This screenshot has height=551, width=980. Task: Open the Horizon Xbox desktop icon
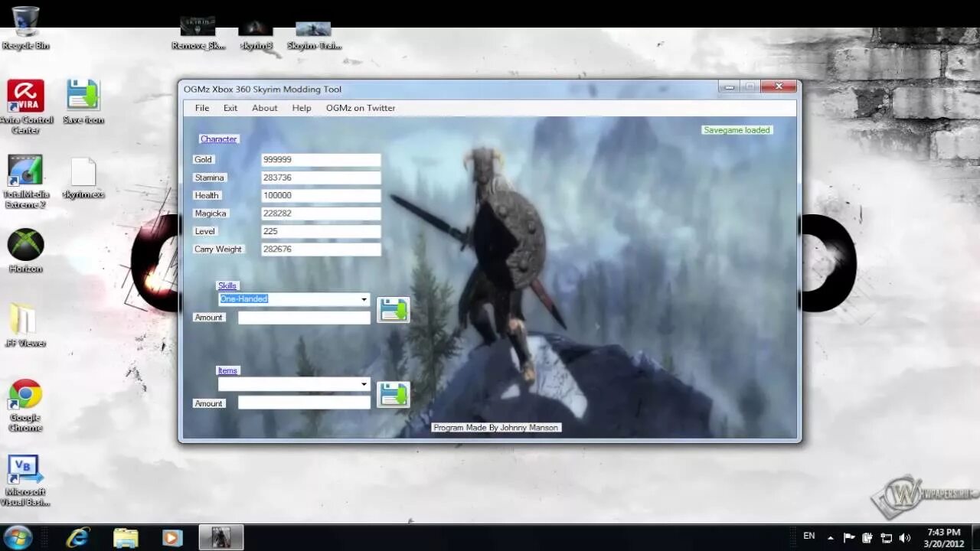pos(25,251)
